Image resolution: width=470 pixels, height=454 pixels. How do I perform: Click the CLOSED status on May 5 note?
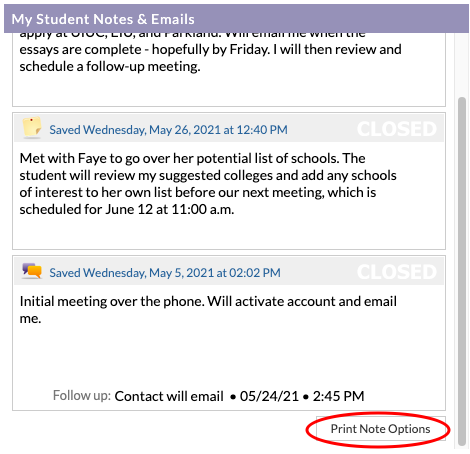(x=397, y=272)
